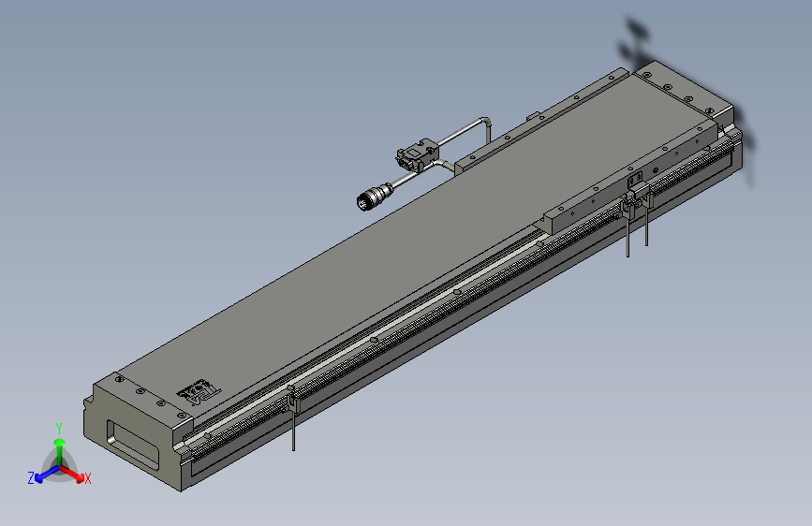Screen dimensions: 812x526
Task: Select the engraved logo on the top cover
Action: [x=199, y=393]
